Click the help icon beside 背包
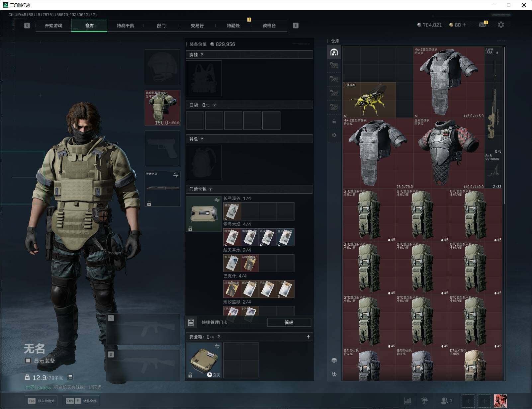 [x=202, y=139]
